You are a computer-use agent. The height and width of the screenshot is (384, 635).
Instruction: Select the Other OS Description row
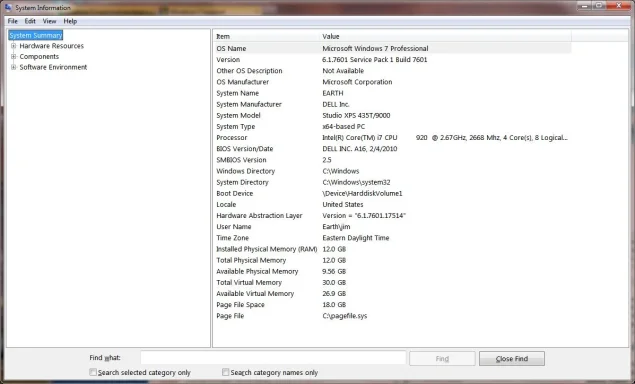[392, 70]
